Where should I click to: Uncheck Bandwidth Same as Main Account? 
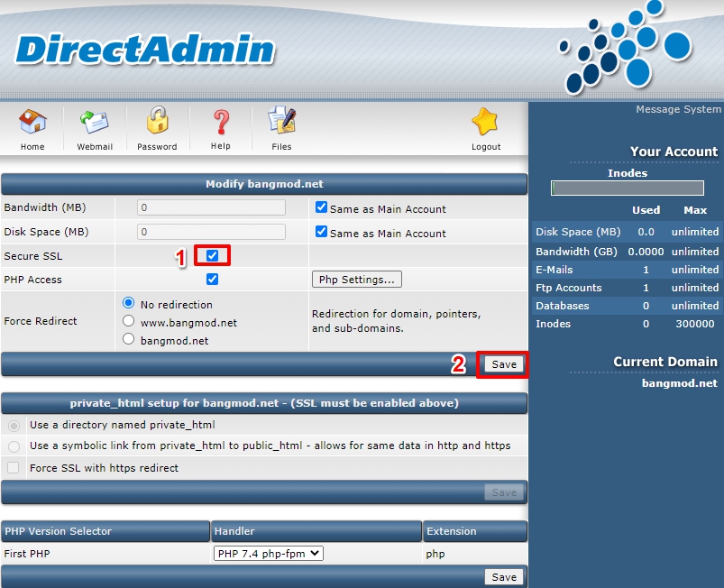click(x=321, y=207)
